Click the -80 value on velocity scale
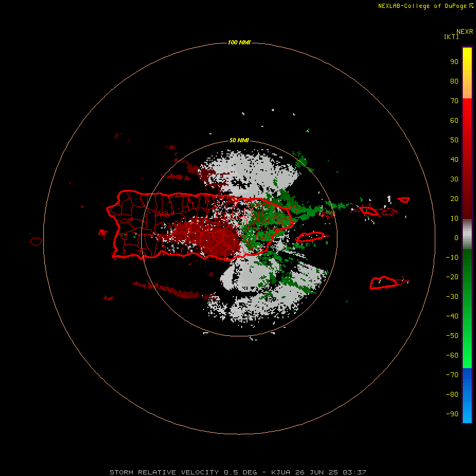The height and width of the screenshot is (476, 476). click(x=452, y=395)
